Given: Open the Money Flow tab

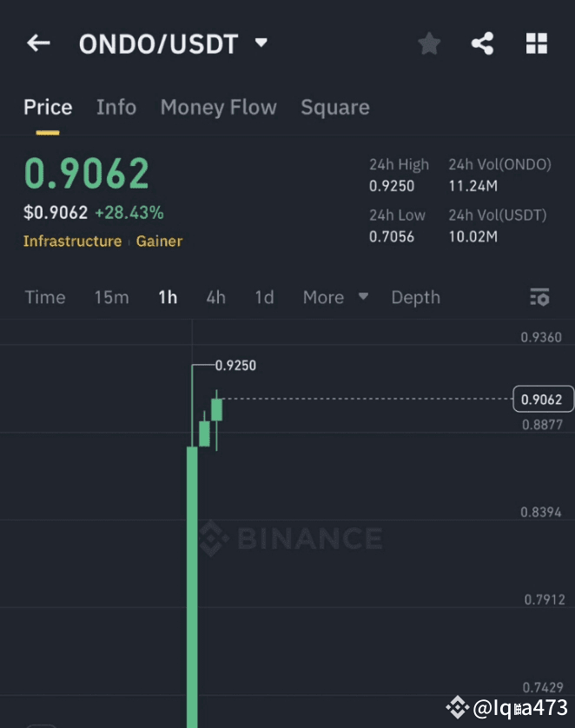Looking at the screenshot, I should pyautogui.click(x=219, y=107).
